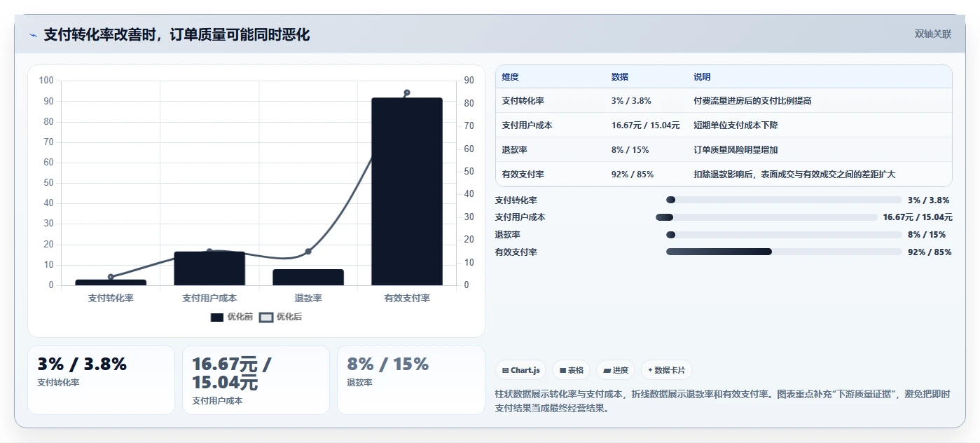This screenshot has height=443, width=980.
Task: Click the 退款率 bar in the chart
Action: 308,278
